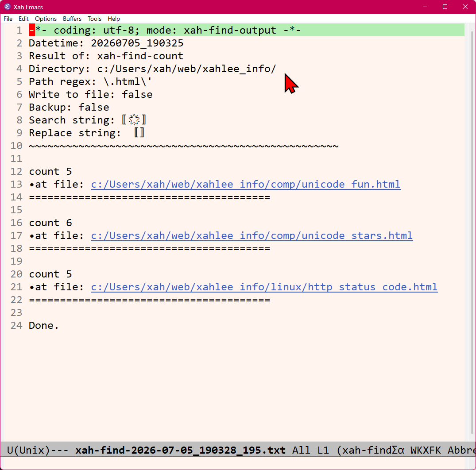Click the All position indicator in mode line

pyautogui.click(x=301, y=450)
